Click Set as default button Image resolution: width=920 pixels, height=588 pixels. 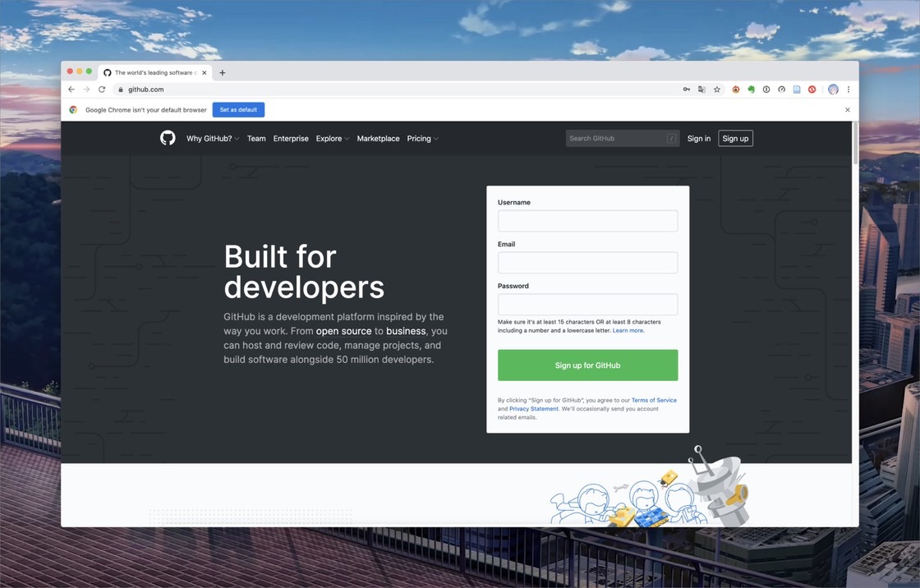(x=238, y=110)
